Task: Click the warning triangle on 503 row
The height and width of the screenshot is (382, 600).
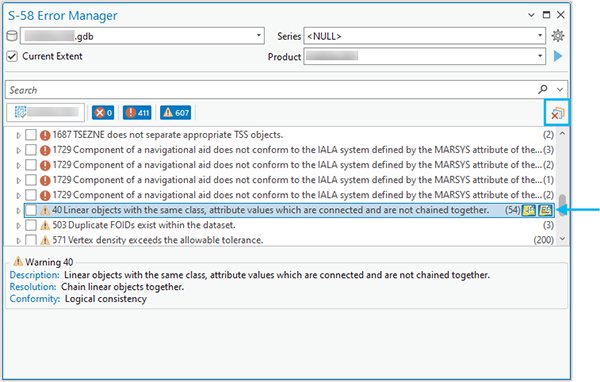Action: click(x=45, y=225)
